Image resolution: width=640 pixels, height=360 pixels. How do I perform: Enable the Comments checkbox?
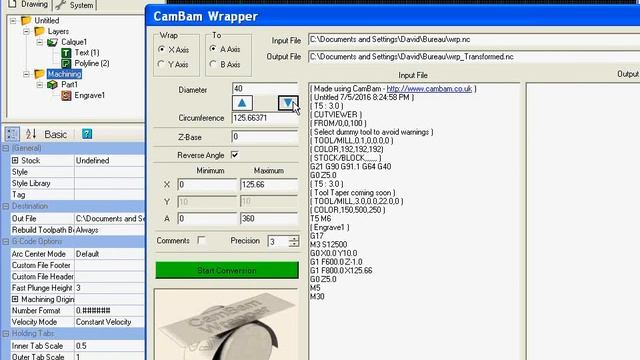tap(201, 240)
